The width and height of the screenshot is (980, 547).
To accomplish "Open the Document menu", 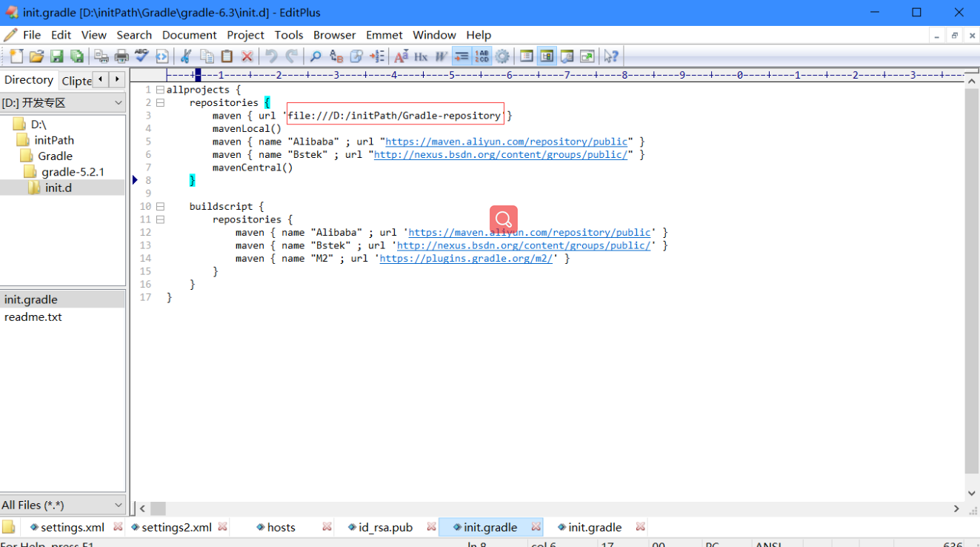I will pos(190,35).
